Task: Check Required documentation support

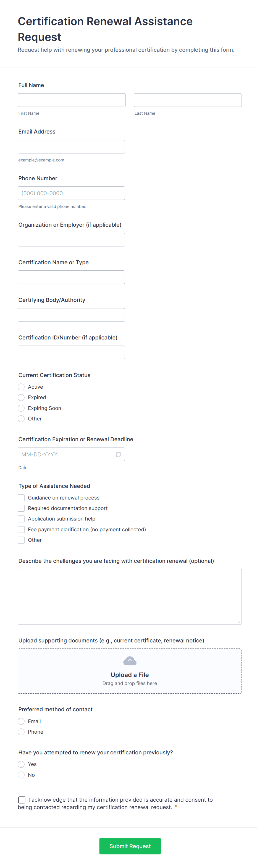Action: click(x=21, y=508)
